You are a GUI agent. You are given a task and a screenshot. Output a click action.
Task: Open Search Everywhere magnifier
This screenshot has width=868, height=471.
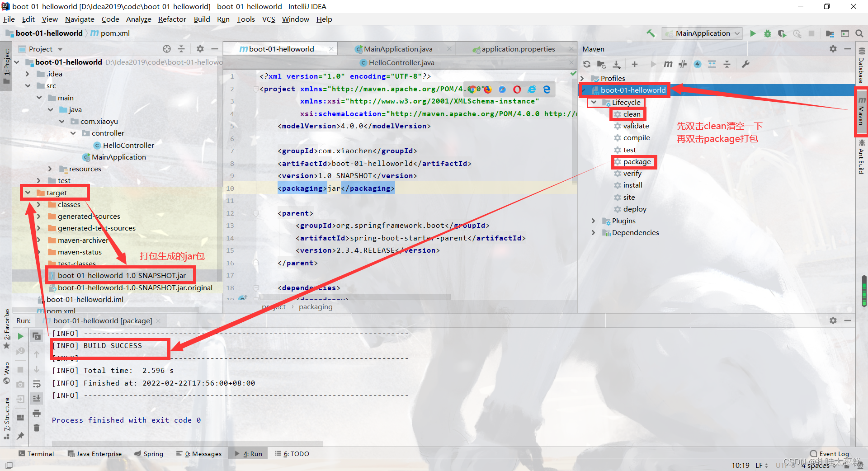coord(859,33)
